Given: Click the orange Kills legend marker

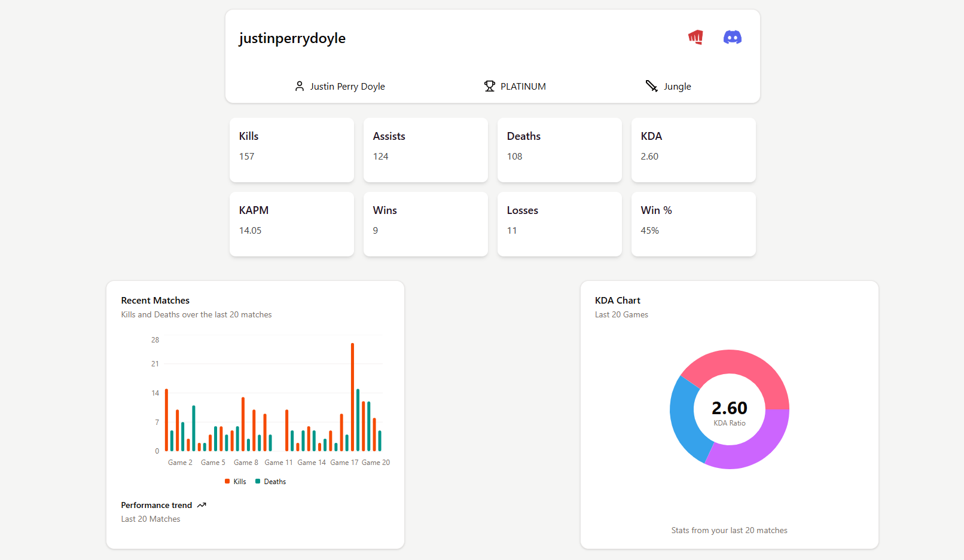Looking at the screenshot, I should (x=227, y=481).
